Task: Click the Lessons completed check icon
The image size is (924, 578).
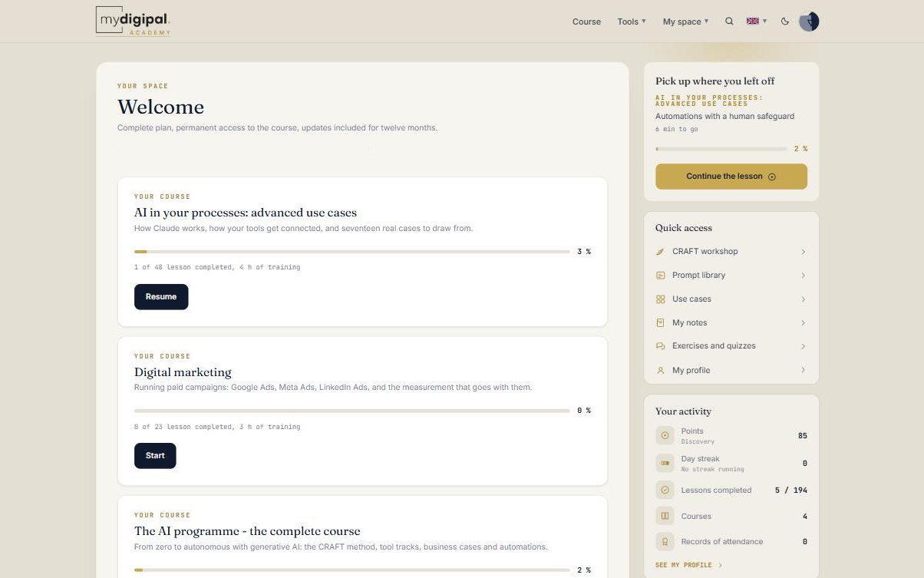Action: (x=665, y=490)
